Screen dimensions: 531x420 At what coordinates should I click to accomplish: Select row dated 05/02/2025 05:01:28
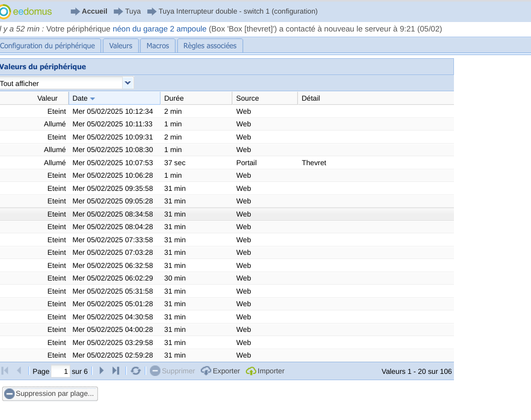click(x=227, y=304)
